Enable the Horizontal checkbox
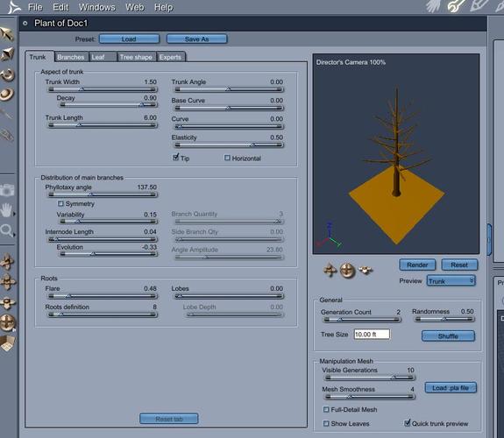 227,158
